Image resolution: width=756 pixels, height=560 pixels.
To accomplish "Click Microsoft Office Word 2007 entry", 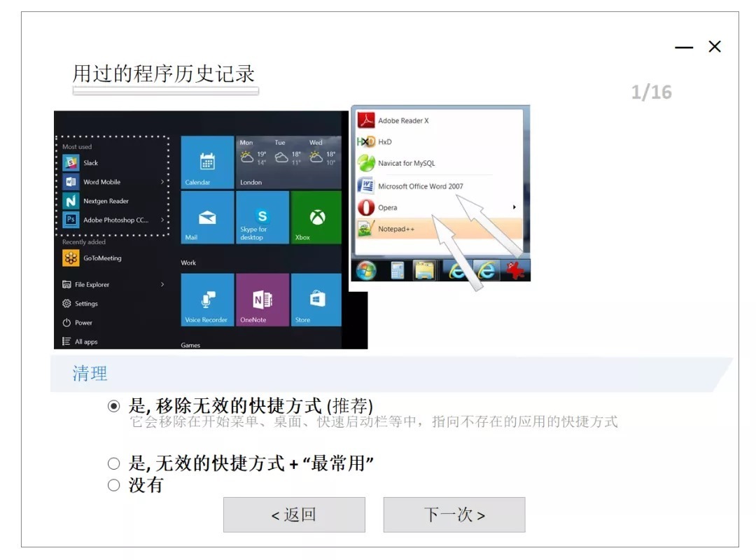I will [x=420, y=186].
